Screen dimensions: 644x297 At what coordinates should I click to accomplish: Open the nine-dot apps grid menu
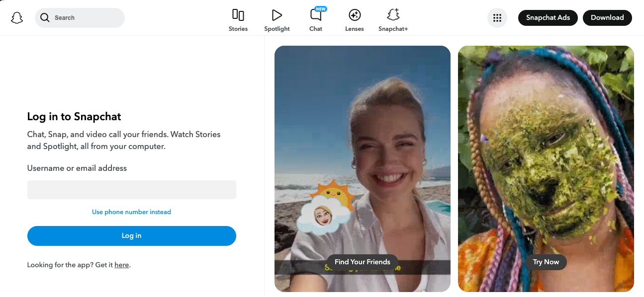(497, 18)
